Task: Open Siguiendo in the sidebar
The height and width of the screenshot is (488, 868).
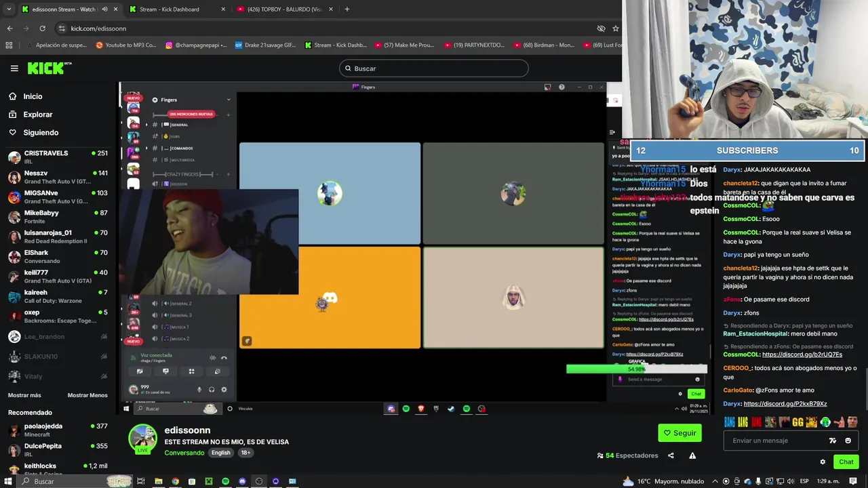Action: click(41, 133)
